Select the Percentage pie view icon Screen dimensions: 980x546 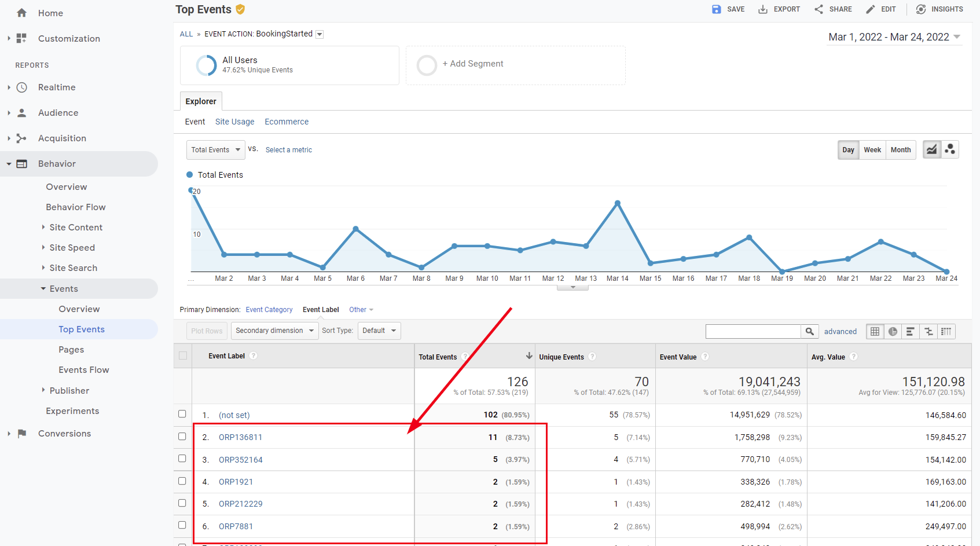[x=893, y=331]
